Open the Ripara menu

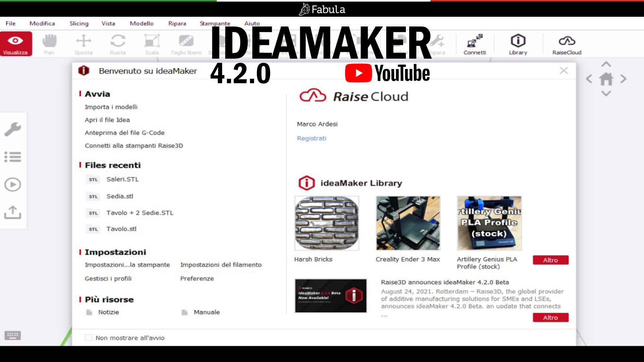[177, 23]
